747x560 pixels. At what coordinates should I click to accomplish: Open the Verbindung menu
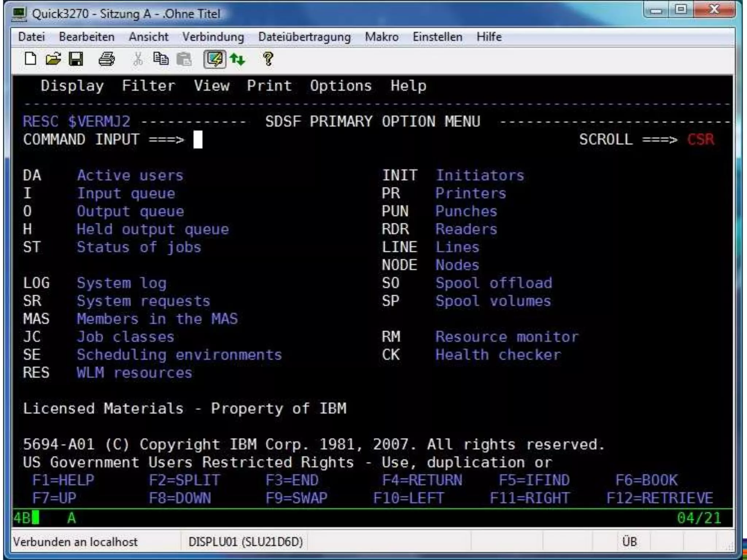tap(213, 37)
